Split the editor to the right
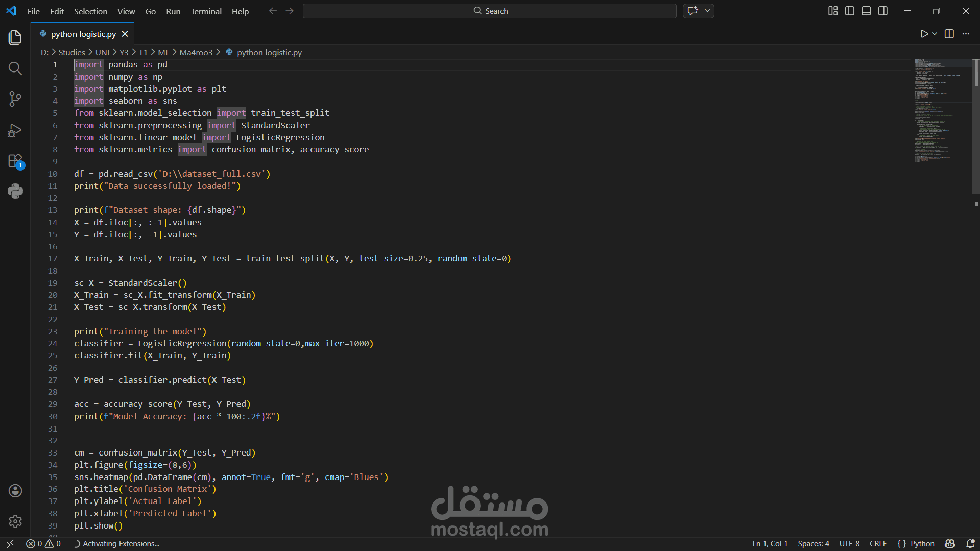Image resolution: width=980 pixels, height=551 pixels. [949, 34]
